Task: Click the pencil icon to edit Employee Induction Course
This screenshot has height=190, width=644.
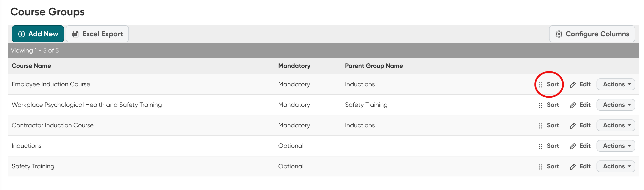Action: [573, 84]
